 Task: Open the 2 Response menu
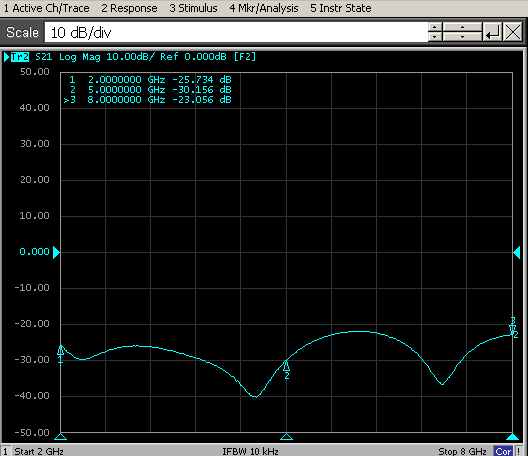(x=129, y=8)
